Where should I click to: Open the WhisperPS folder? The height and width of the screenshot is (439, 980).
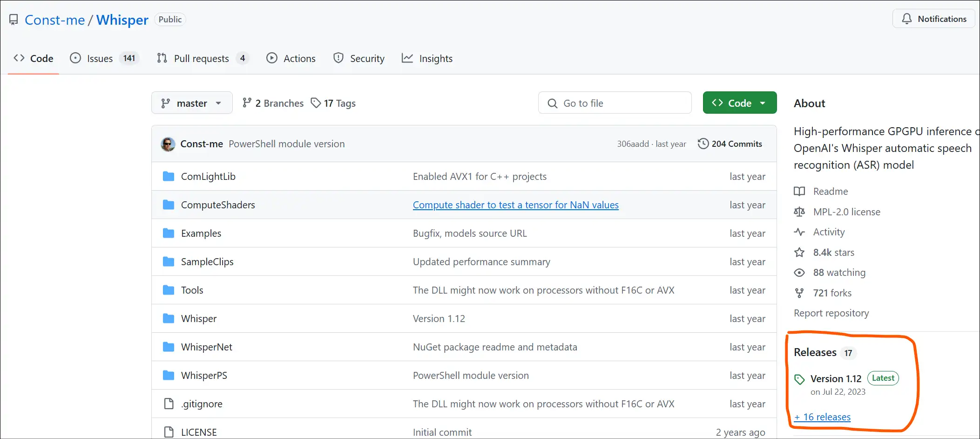(x=204, y=376)
